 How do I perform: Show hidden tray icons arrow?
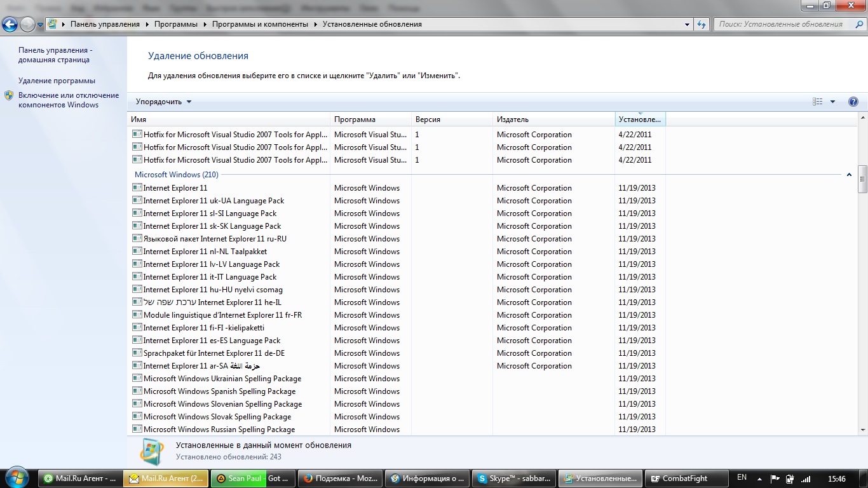tap(759, 478)
